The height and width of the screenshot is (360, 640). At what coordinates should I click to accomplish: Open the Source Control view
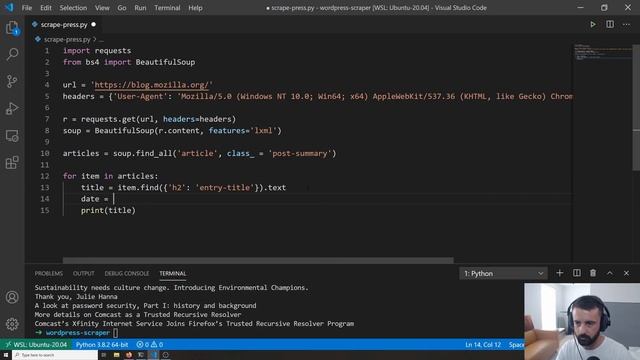point(12,81)
